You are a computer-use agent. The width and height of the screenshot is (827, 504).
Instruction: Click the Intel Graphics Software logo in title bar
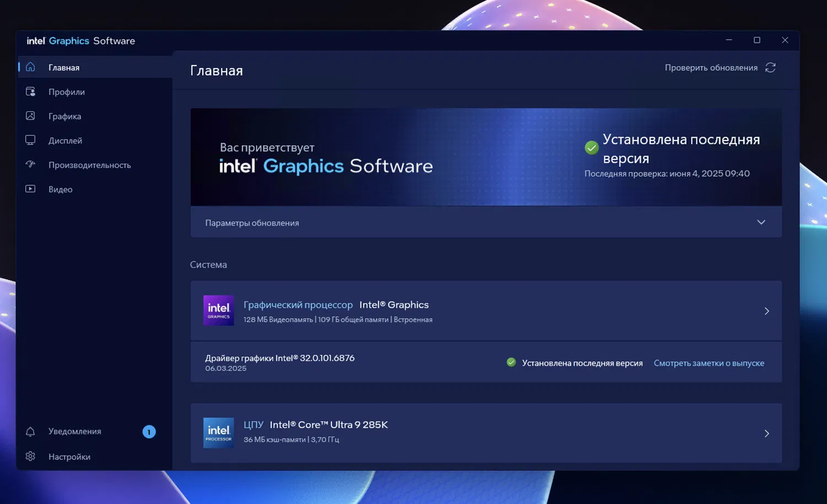[81, 41]
